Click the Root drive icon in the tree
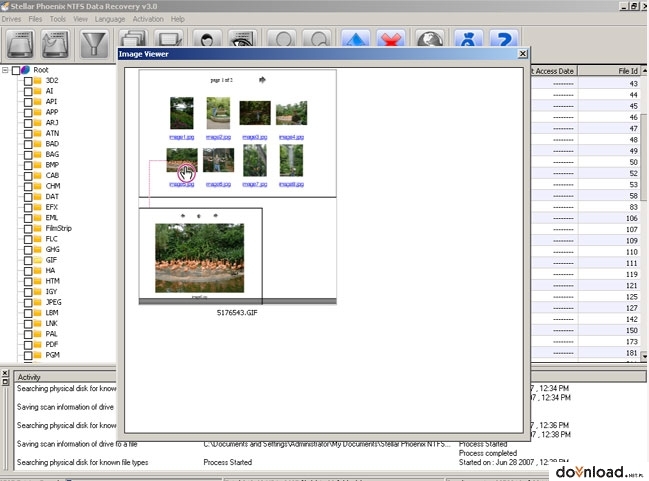Screen dimensions: 649x481 pos(25,70)
